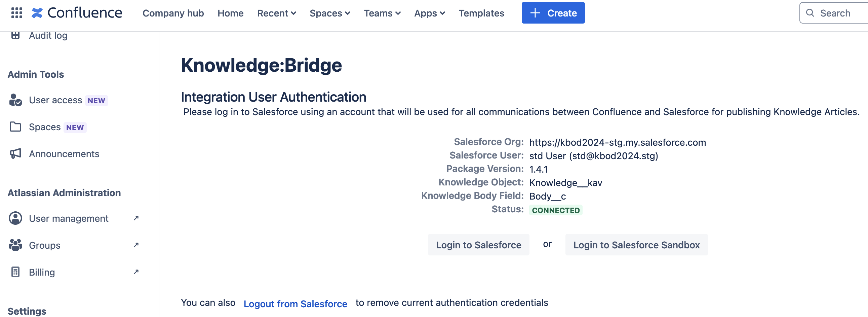
Task: Open the Teams dropdown menu
Action: coord(382,13)
